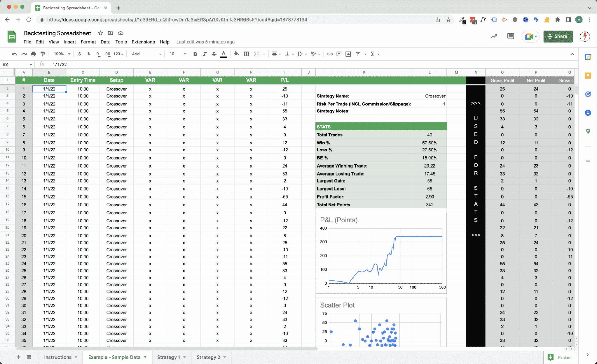Print the spreadsheet
Screen dimensions: 597x364
click(x=33, y=54)
